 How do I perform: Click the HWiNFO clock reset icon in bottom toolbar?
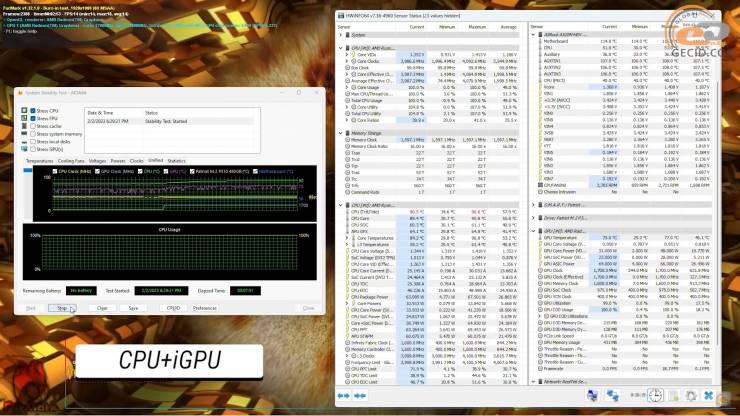pyautogui.click(x=655, y=395)
